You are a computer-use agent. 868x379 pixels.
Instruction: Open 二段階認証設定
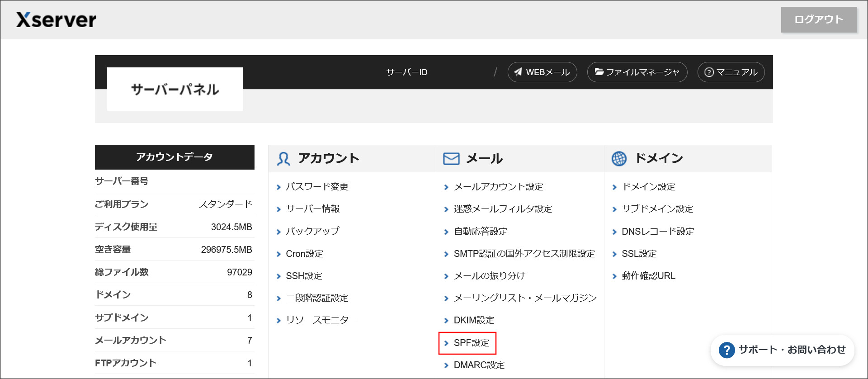(x=317, y=298)
